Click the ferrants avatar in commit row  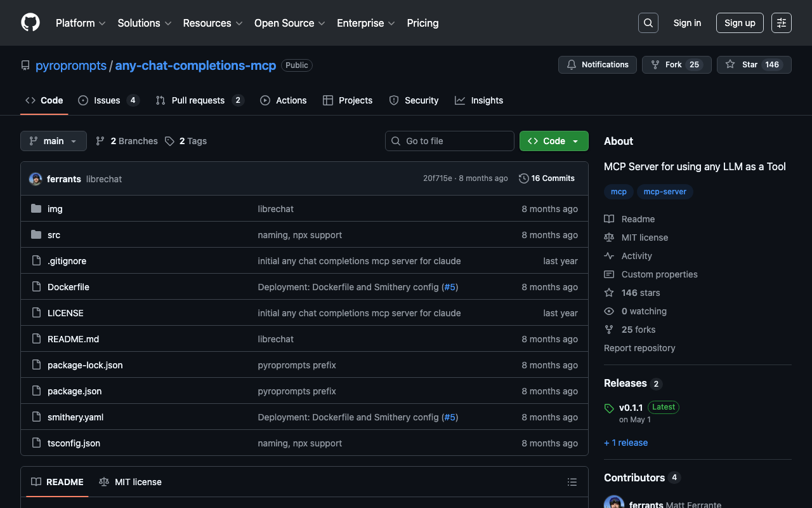36,179
